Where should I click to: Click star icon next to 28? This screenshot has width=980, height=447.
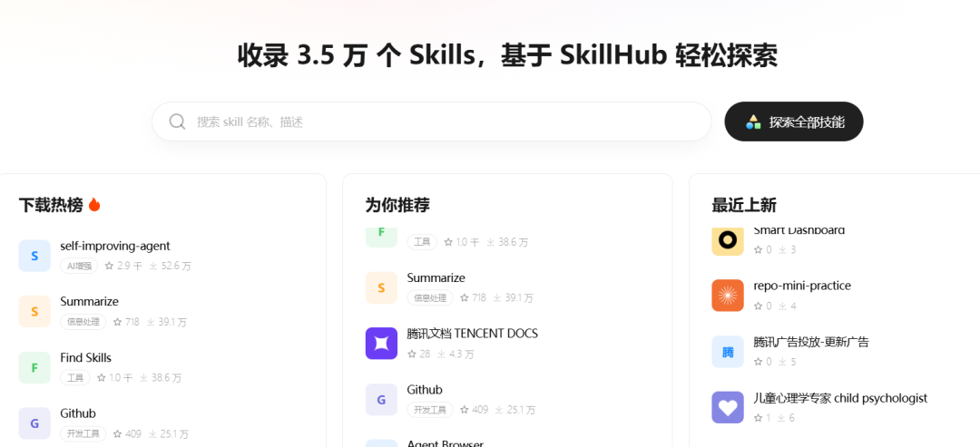click(x=412, y=354)
